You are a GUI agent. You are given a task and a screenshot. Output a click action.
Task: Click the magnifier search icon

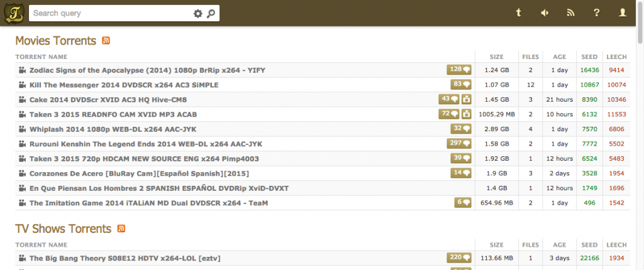coord(211,14)
